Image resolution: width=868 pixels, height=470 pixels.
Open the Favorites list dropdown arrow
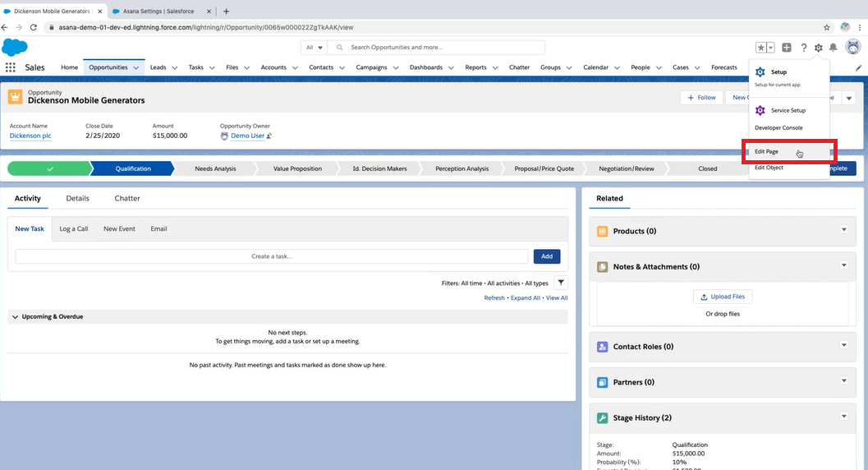770,48
